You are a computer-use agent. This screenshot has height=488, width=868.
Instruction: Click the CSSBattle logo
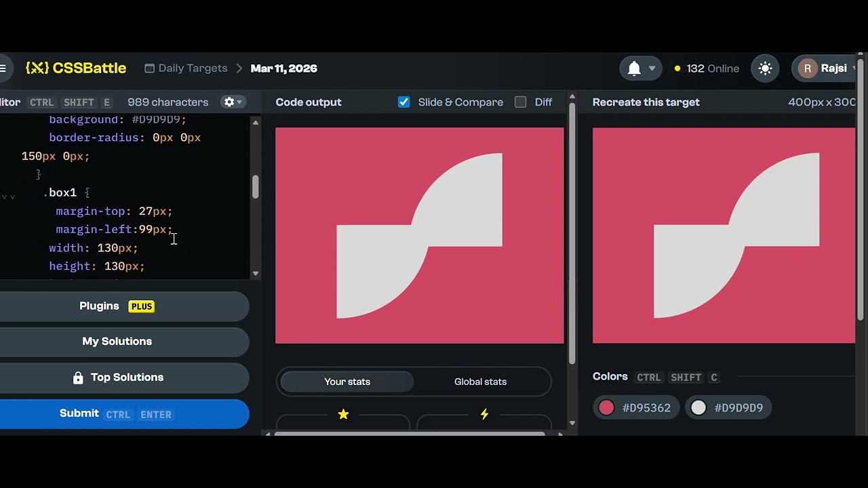click(x=76, y=68)
